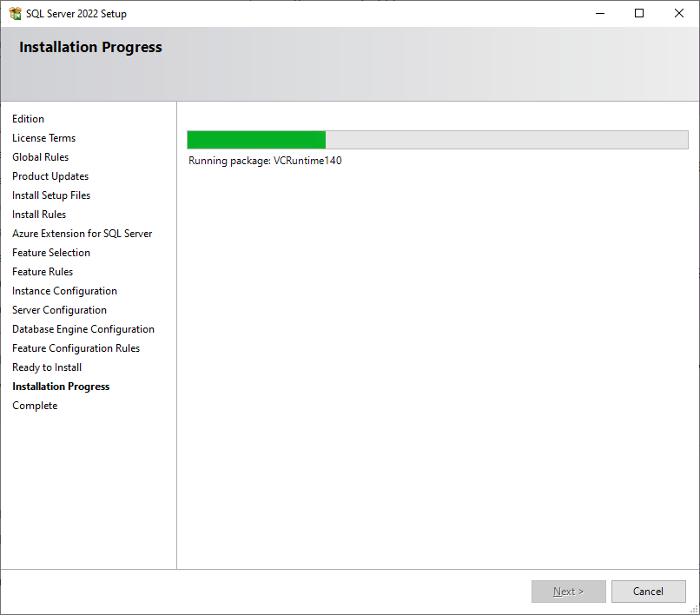The width and height of the screenshot is (700, 615).
Task: Open the Install Setup Files page
Action: pyautogui.click(x=50, y=195)
